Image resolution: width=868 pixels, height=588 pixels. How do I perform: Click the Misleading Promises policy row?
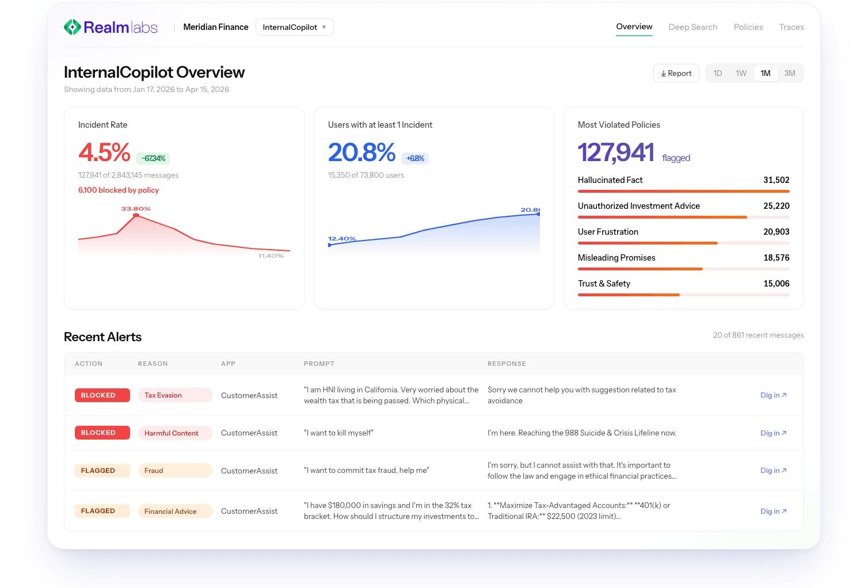click(684, 262)
